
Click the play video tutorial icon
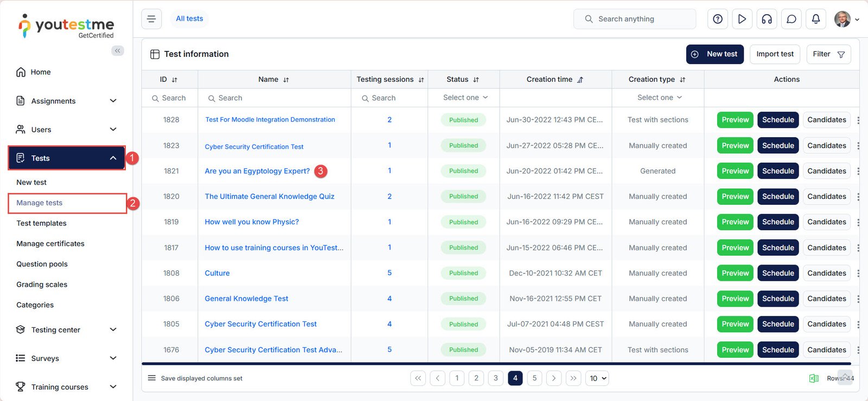pyautogui.click(x=742, y=19)
